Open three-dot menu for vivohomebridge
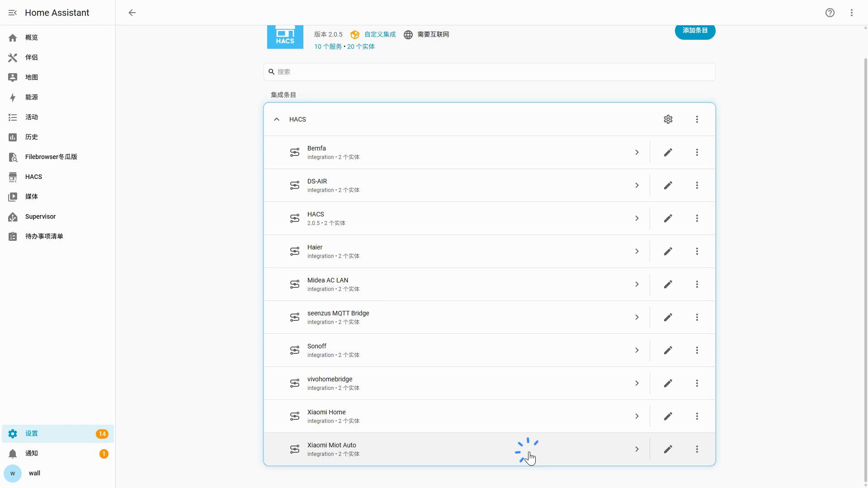 click(x=697, y=383)
